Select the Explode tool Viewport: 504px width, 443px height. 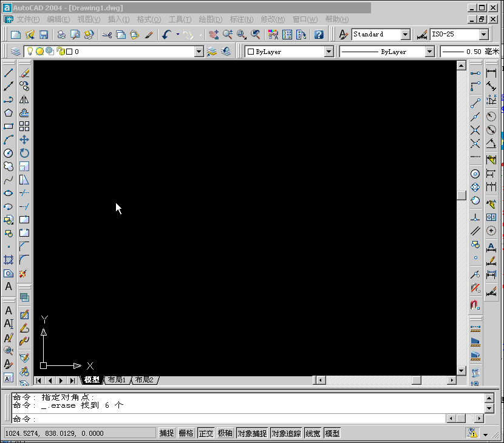[24, 273]
